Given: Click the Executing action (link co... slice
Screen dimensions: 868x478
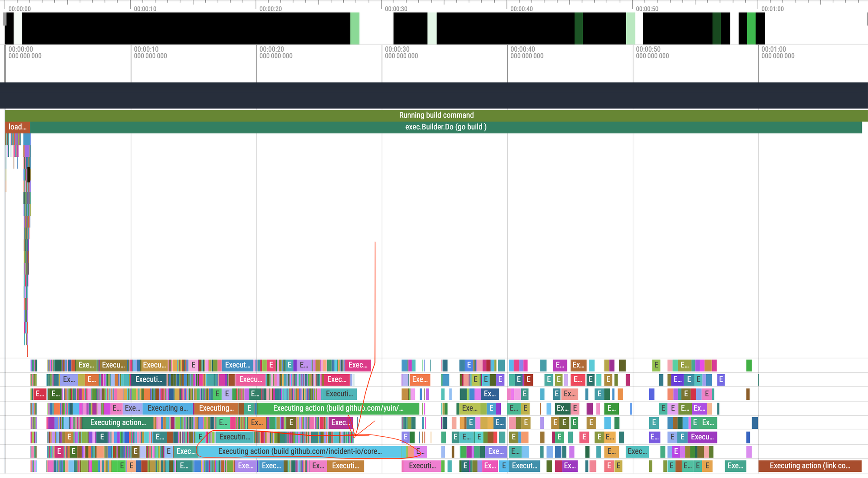Looking at the screenshot, I should 809,466.
